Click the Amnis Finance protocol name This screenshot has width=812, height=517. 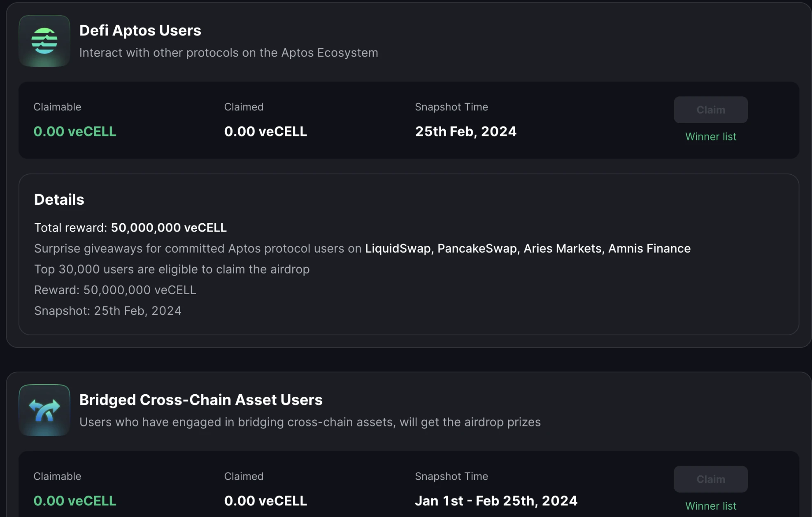(649, 248)
